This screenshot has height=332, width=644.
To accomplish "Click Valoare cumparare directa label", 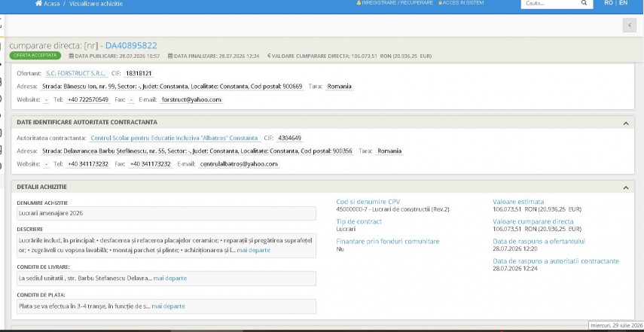I will [x=533, y=221].
